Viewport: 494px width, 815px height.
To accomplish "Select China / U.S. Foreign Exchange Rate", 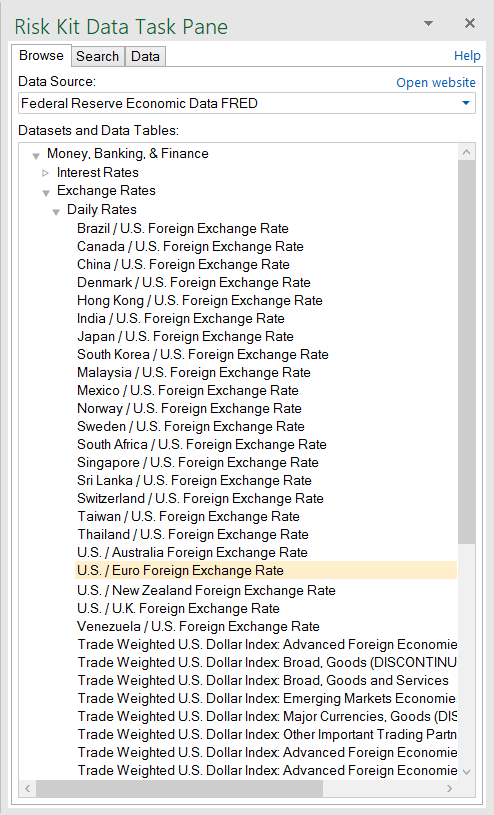I will tap(183, 264).
